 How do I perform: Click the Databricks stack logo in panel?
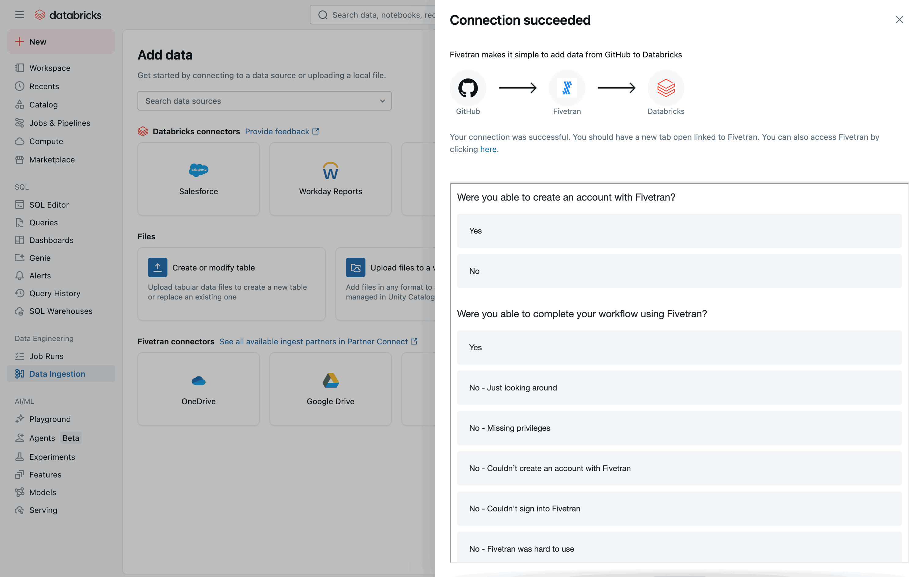click(665, 88)
